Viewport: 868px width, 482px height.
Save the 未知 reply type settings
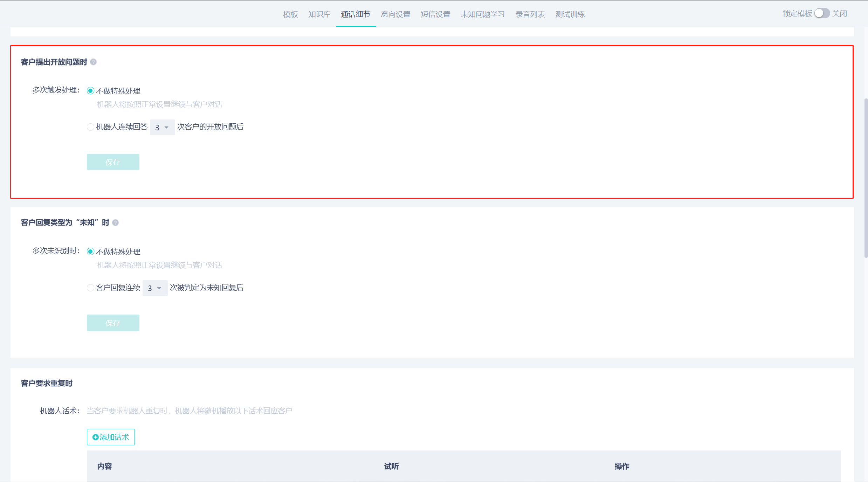click(x=113, y=323)
